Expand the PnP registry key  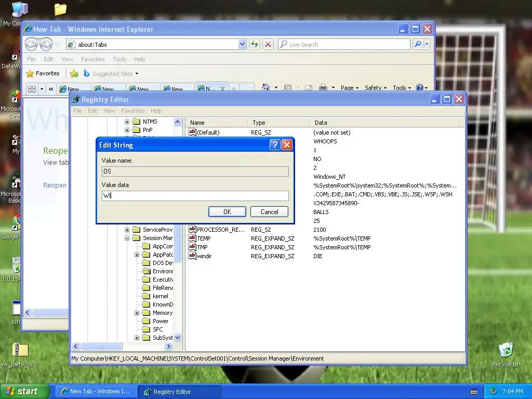point(127,130)
